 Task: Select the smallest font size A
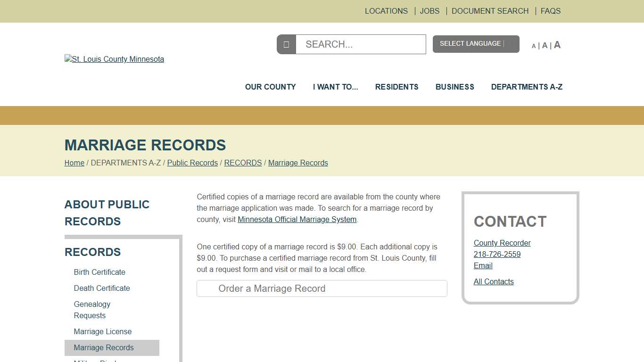[x=534, y=45]
